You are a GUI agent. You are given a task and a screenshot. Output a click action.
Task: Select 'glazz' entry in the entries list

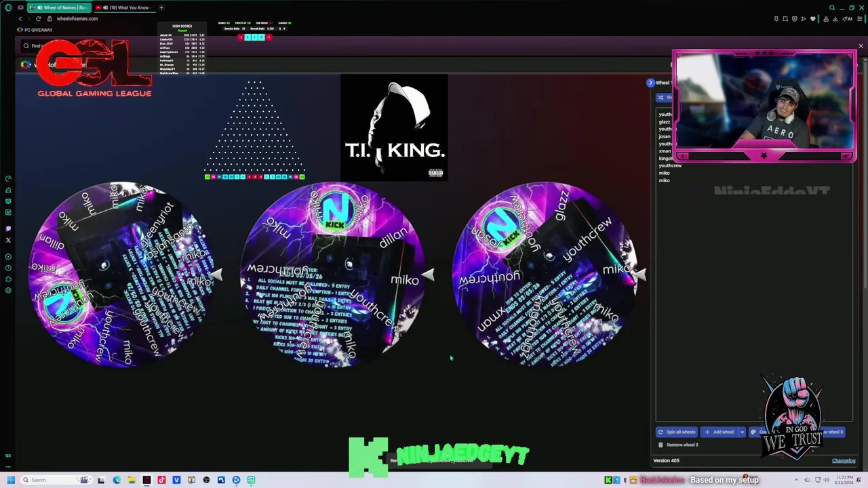(x=664, y=122)
